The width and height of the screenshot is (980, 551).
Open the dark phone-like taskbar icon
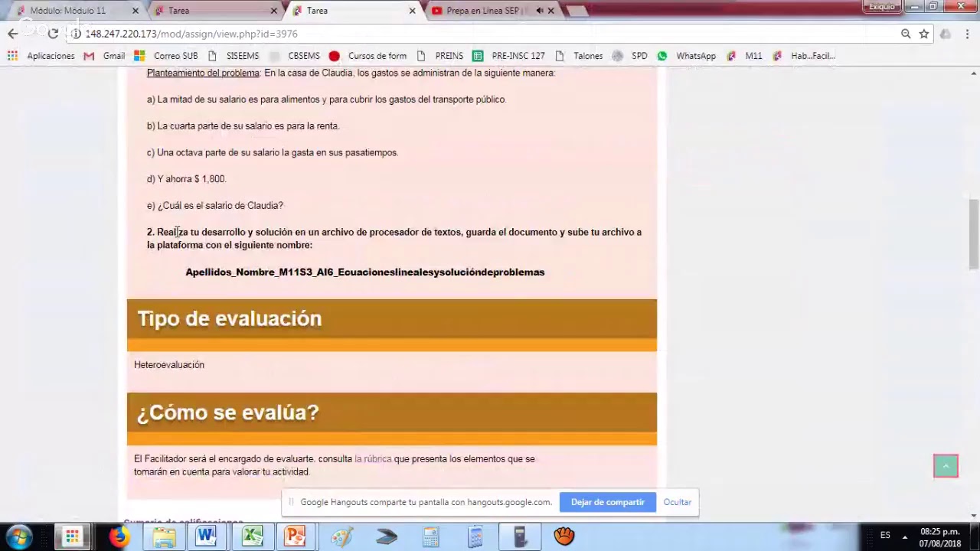(520, 536)
